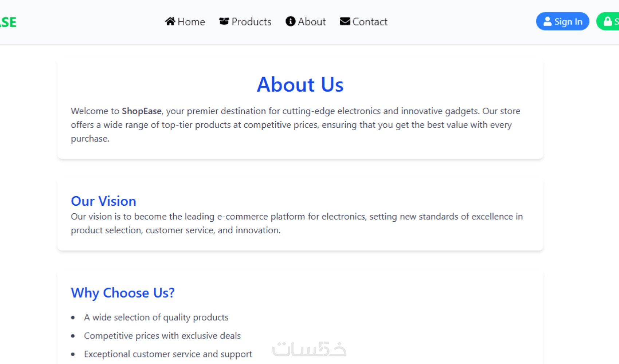Click 'Exceptional customer service and support' item

168,354
